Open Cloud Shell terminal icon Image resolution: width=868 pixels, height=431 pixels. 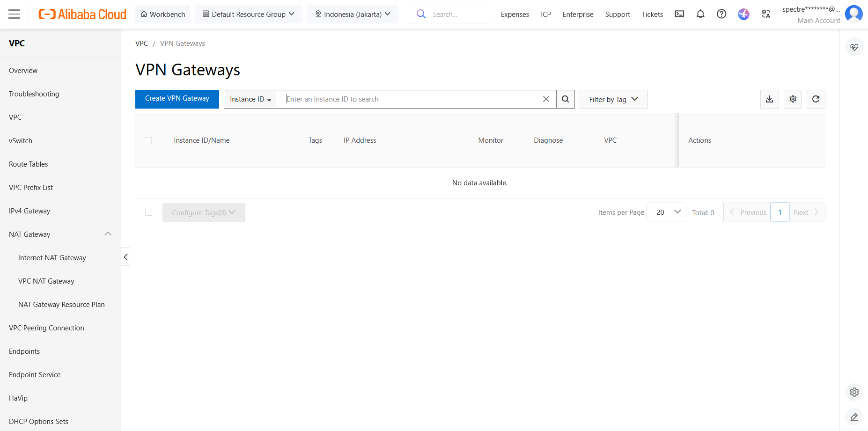tap(679, 14)
